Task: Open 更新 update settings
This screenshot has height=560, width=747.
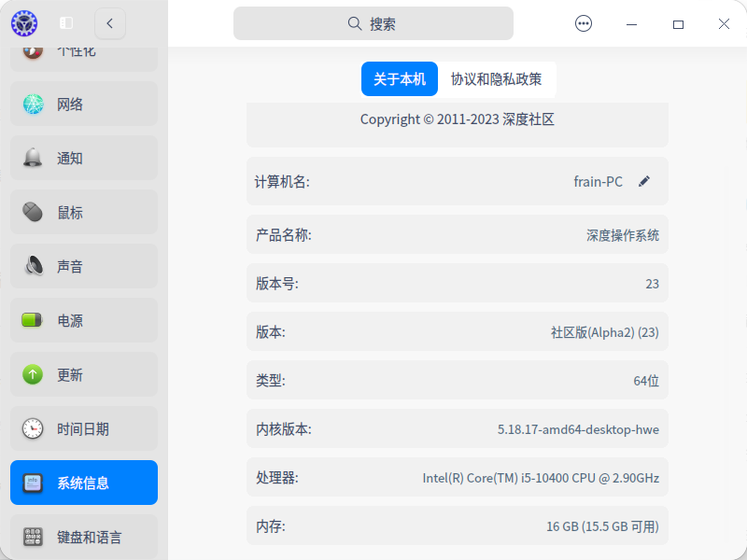Action: click(x=84, y=374)
